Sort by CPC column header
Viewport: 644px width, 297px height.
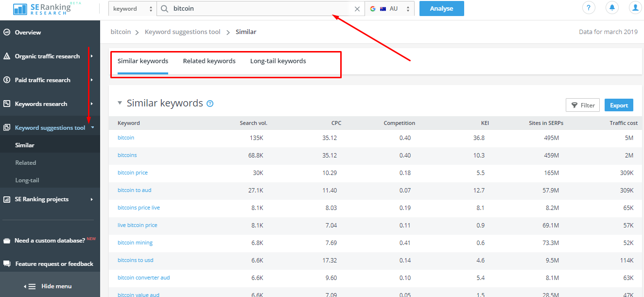point(336,123)
